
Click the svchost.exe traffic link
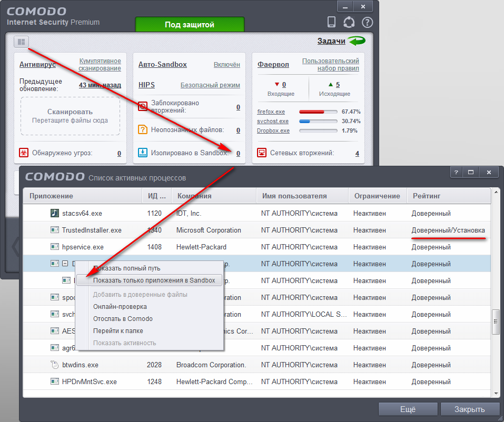click(273, 121)
